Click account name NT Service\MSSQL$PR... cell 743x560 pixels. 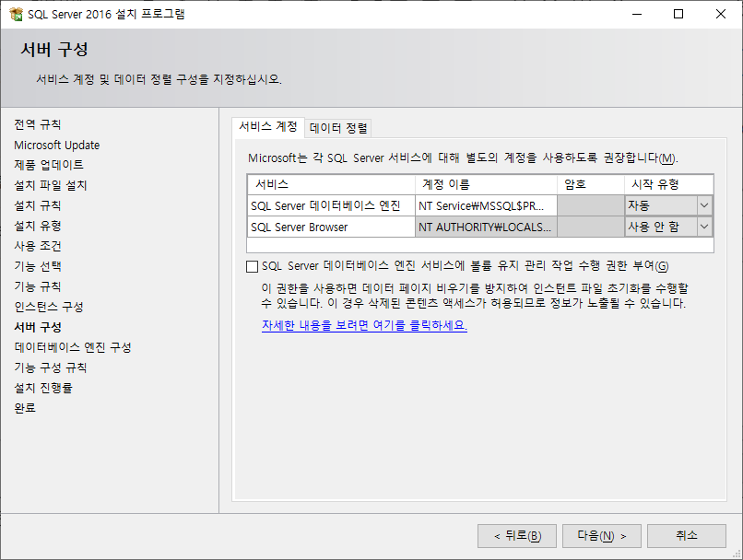[486, 206]
